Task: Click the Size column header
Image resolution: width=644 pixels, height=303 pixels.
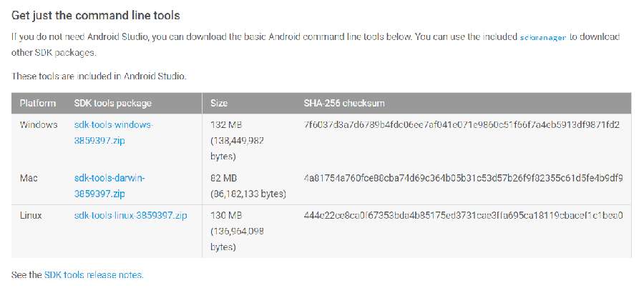Action: (x=219, y=103)
